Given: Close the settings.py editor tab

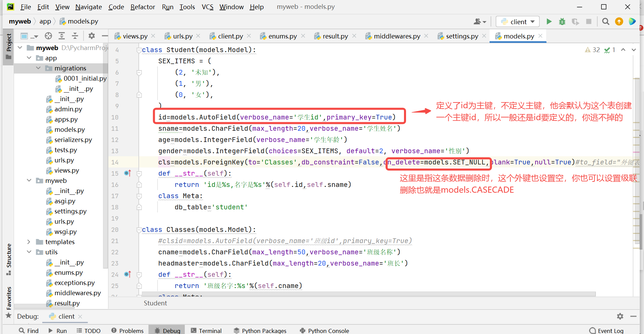Looking at the screenshot, I should tap(484, 36).
